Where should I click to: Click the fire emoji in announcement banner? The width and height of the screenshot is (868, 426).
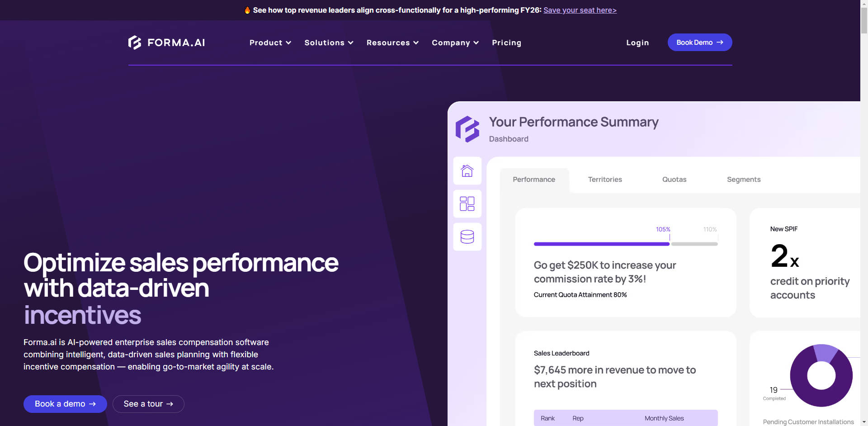pos(247,10)
